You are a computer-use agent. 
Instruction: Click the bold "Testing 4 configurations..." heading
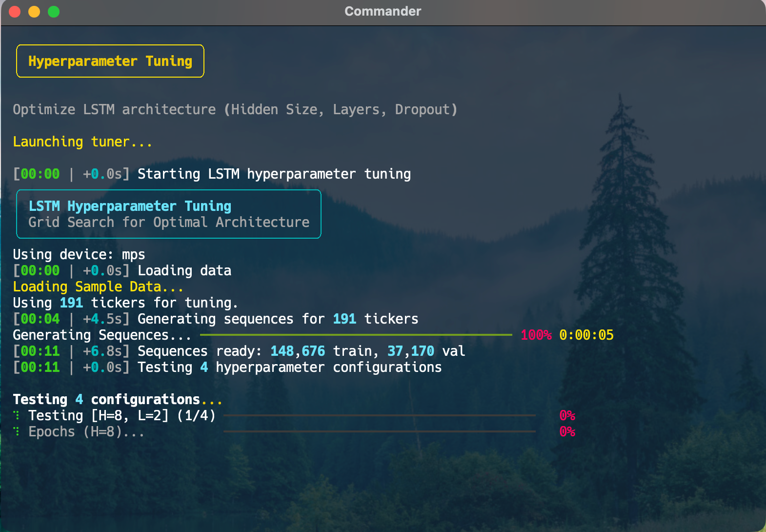[118, 399]
